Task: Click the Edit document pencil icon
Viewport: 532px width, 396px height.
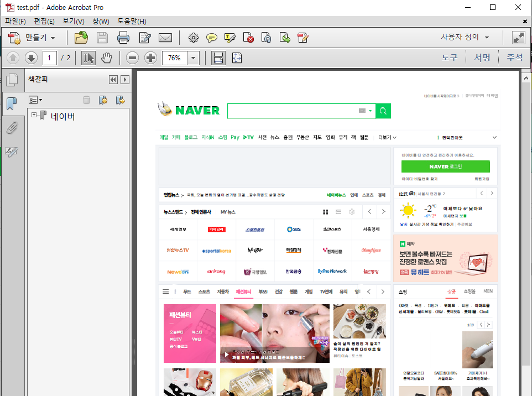Action: coord(145,37)
